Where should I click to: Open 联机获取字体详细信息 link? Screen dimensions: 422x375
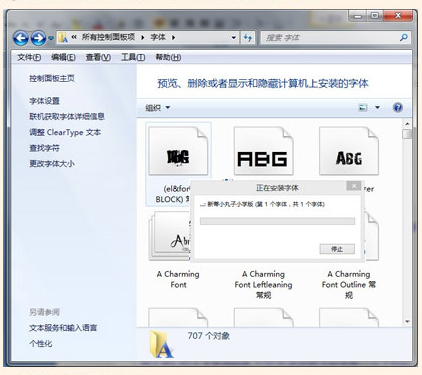coord(67,116)
